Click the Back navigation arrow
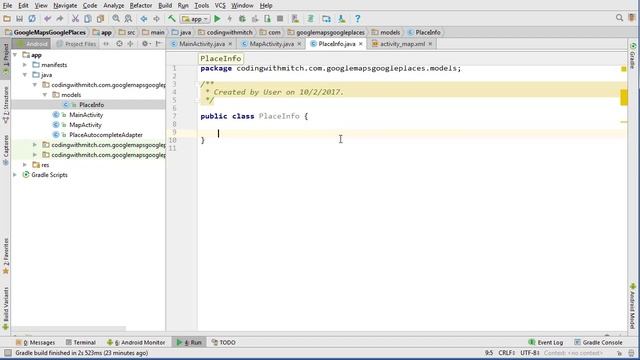The height and width of the screenshot is (360, 640). click(x=144, y=19)
